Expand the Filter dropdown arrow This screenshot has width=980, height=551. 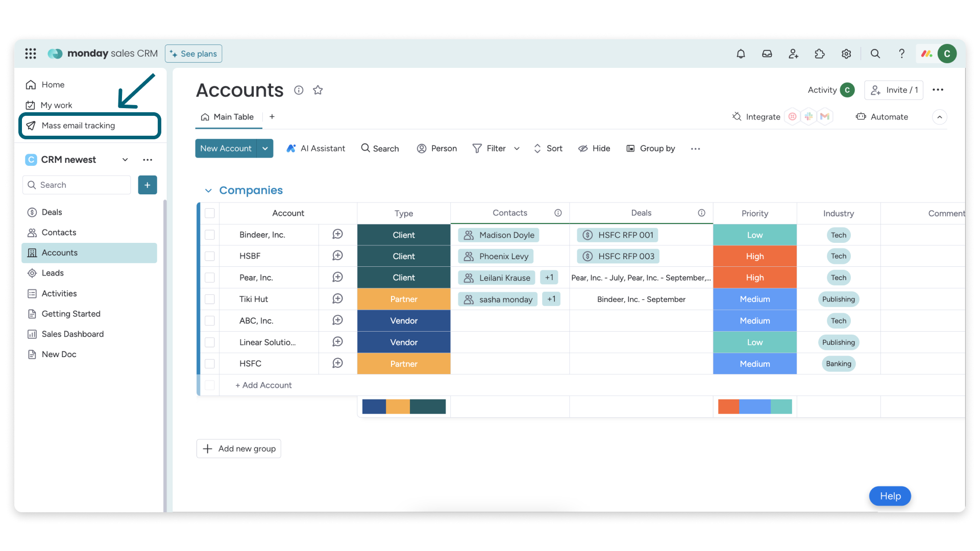coord(517,148)
